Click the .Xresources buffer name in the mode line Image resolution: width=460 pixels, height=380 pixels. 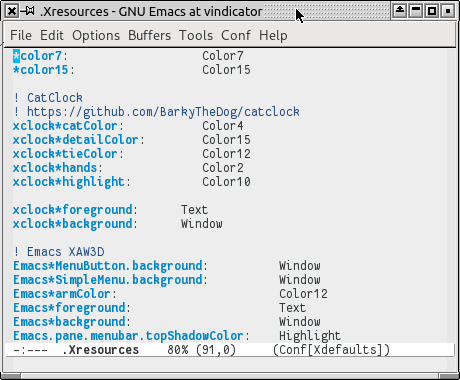point(100,350)
